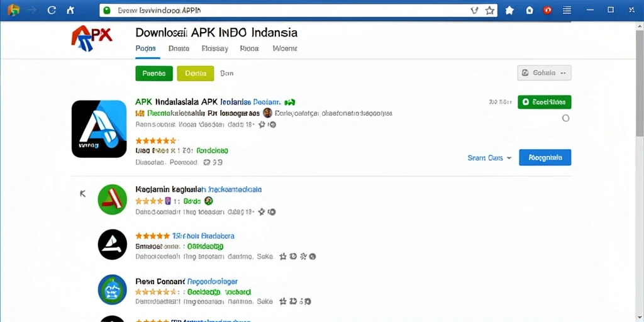Switch to the 'Poqna' tab
The height and width of the screenshot is (322, 644).
coord(145,48)
